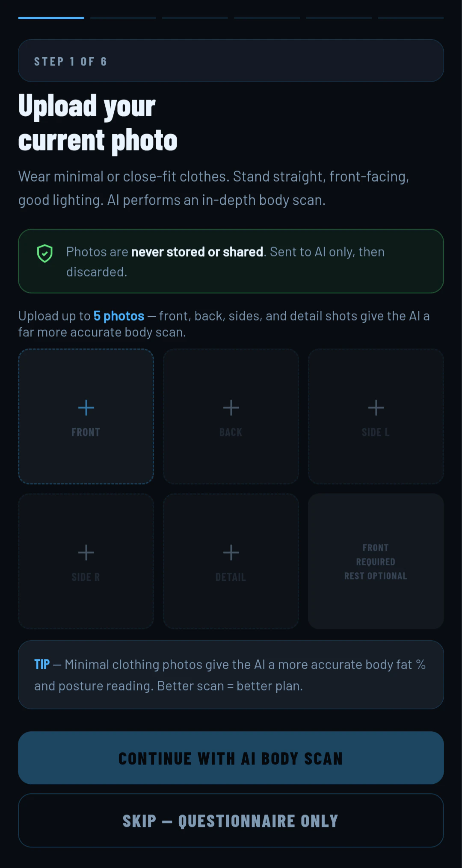Click the plus icon in SIDE R slot
Image resolution: width=462 pixels, height=868 pixels.
point(86,553)
